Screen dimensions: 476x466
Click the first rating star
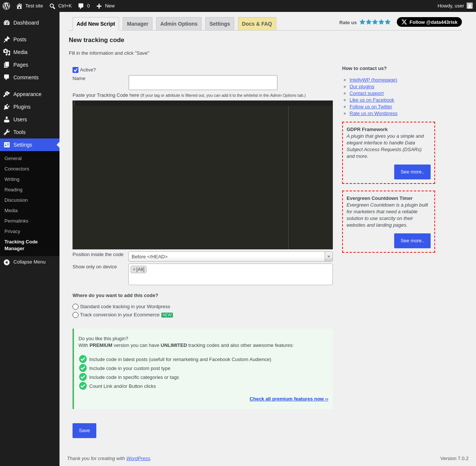[x=362, y=22]
